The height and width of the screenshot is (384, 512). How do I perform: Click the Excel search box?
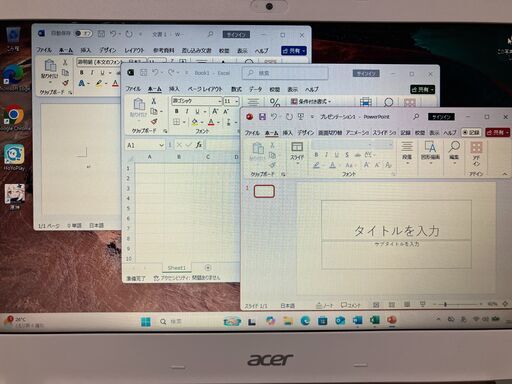(285, 73)
